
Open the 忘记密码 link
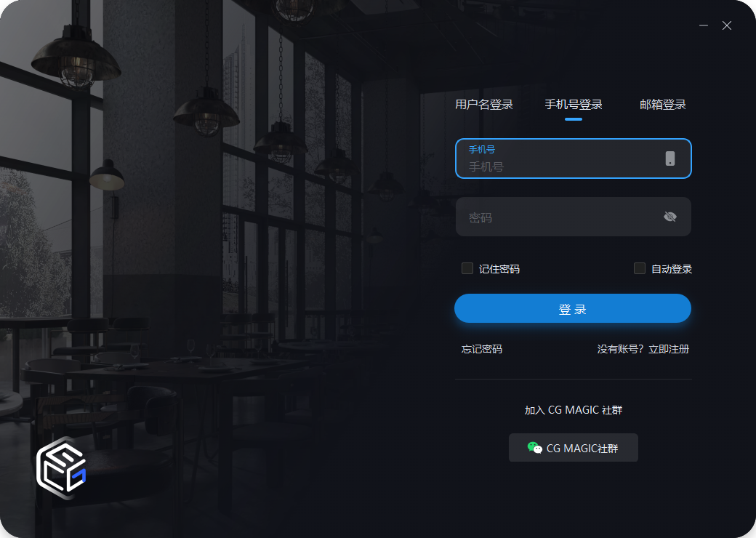click(482, 349)
